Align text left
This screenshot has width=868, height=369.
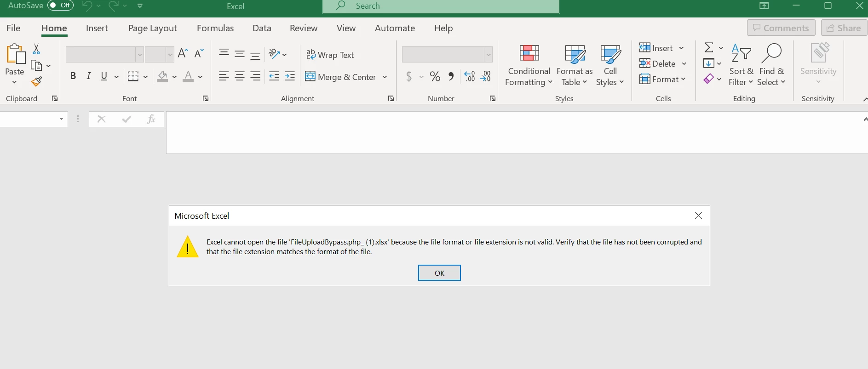[224, 76]
